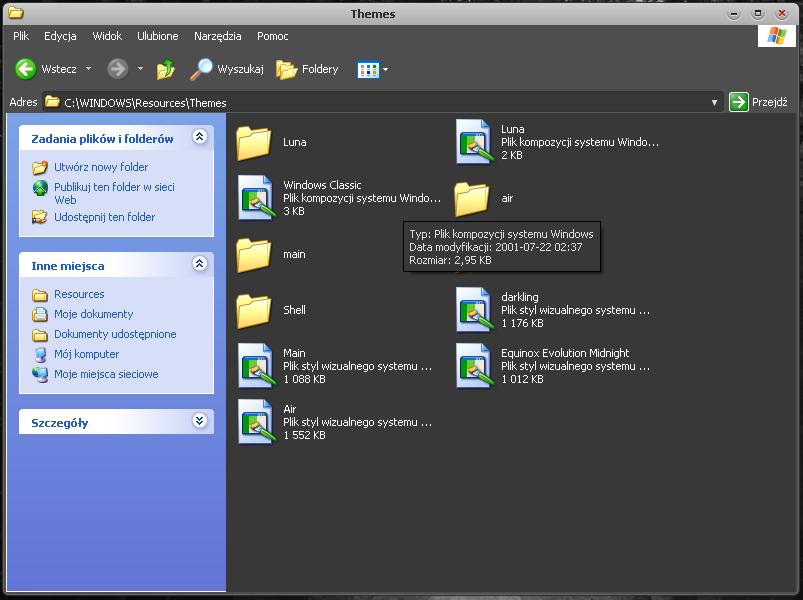Select the Main visual style file icon
Viewport: 803px width, 600px height.
[x=256, y=366]
